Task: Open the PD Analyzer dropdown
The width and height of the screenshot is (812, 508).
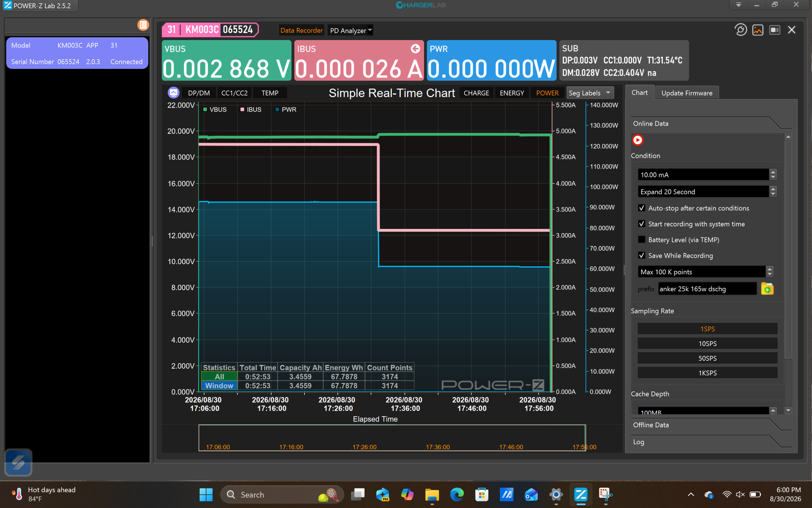Action: (x=351, y=30)
